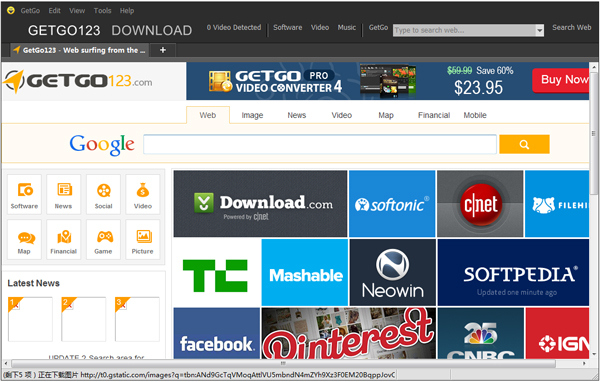The height and width of the screenshot is (382, 600).
Task: Select the GetGo123 browser tab
Action: [x=80, y=50]
